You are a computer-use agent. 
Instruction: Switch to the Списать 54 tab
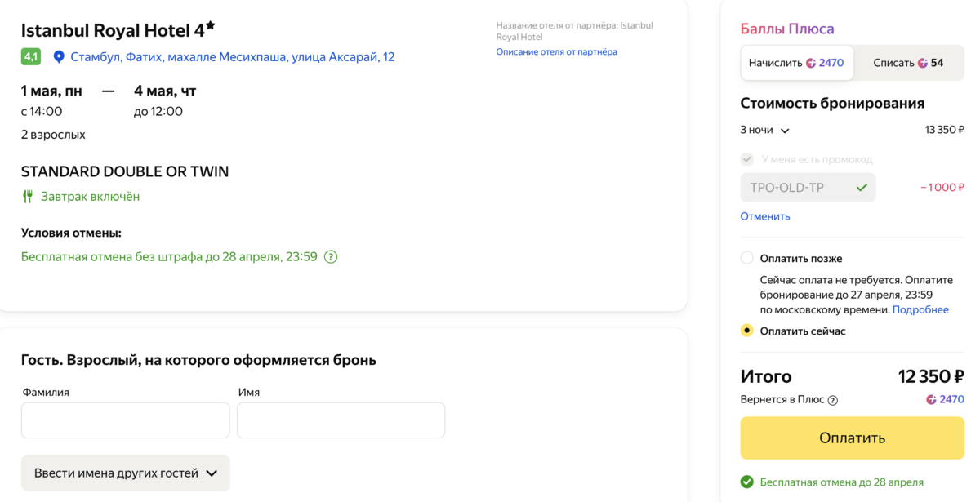click(x=908, y=63)
